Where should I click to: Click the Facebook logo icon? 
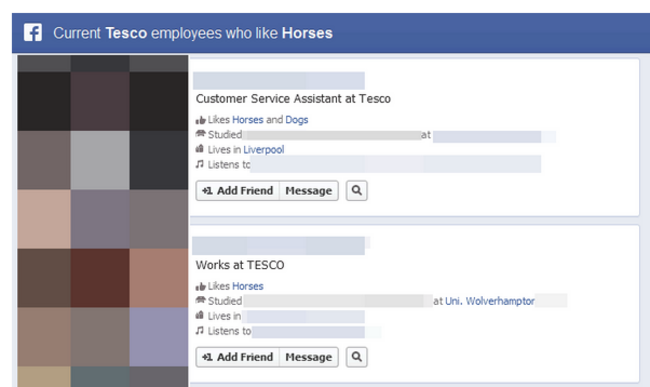(x=33, y=32)
